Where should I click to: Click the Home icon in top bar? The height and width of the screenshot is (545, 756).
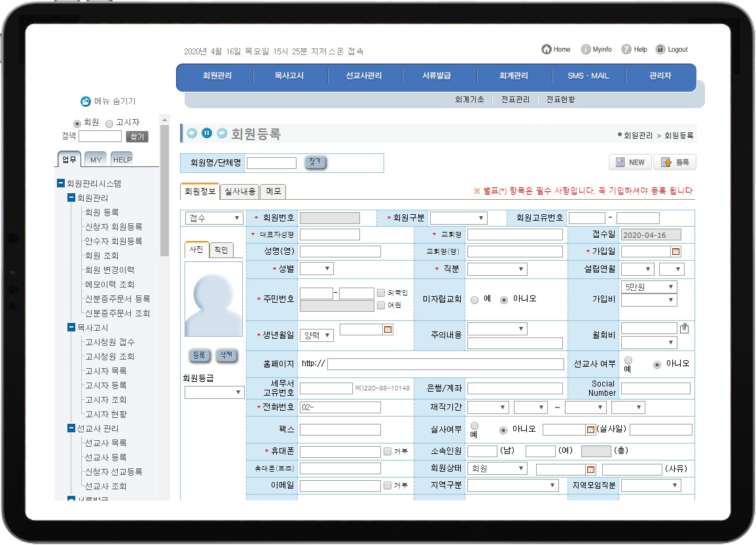(x=547, y=49)
